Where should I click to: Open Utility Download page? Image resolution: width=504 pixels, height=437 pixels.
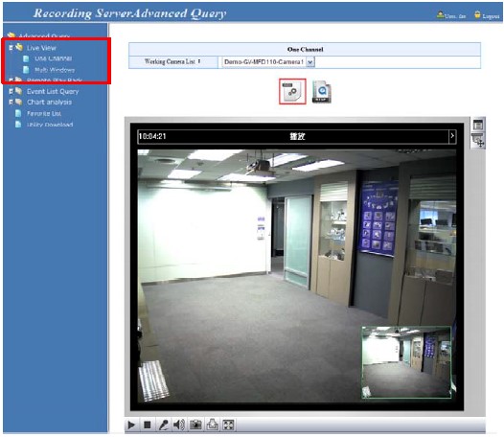pyautogui.click(x=50, y=125)
